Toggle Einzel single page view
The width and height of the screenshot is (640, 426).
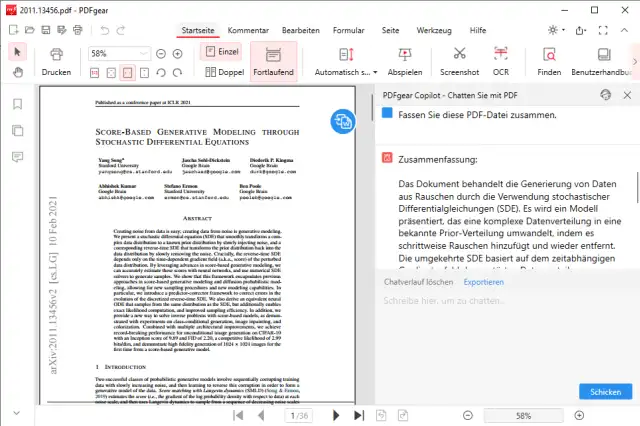coord(221,51)
